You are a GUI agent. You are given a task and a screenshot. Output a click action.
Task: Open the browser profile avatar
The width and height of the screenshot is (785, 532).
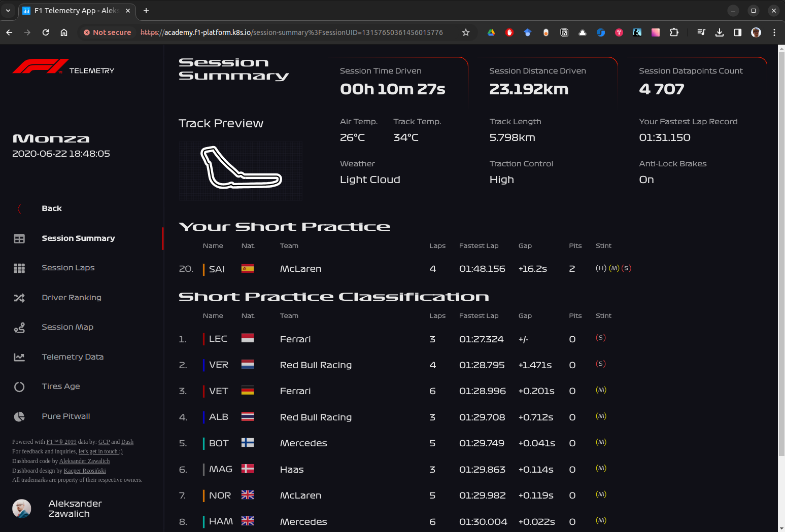tap(756, 32)
